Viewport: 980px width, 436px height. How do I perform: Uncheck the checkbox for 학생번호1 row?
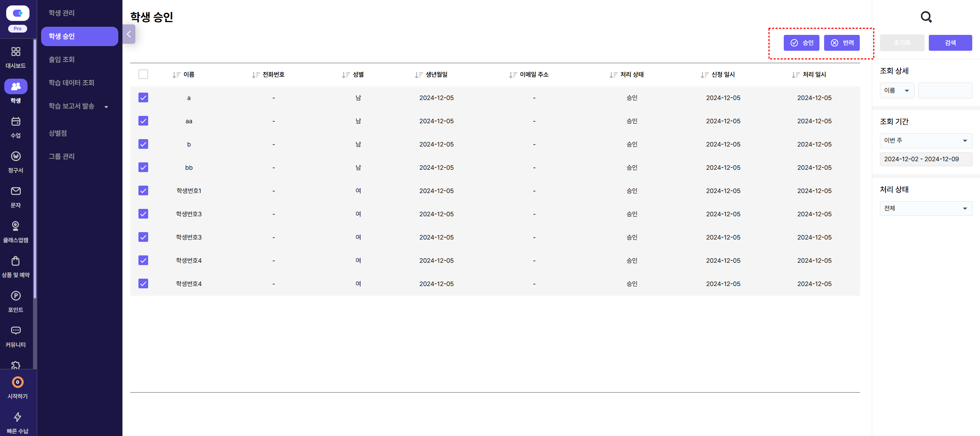[143, 191]
